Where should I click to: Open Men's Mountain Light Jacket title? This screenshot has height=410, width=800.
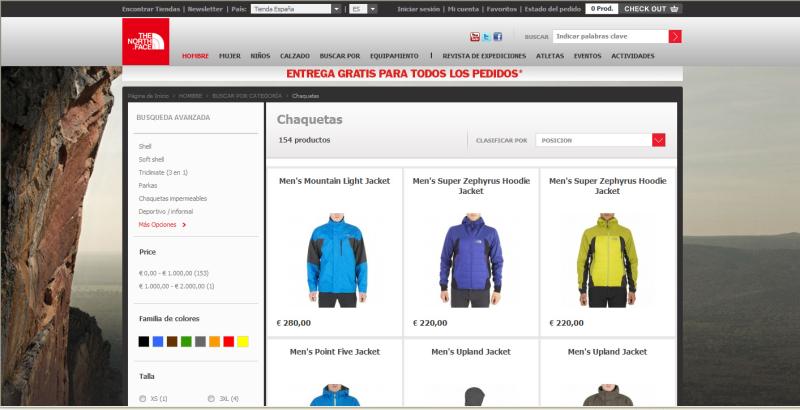[335, 181]
